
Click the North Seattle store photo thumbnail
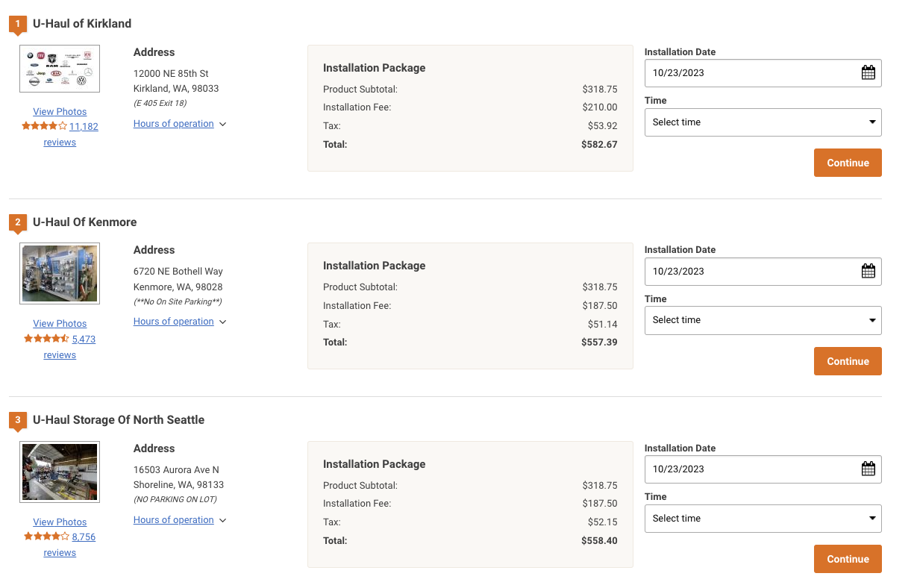pos(60,472)
